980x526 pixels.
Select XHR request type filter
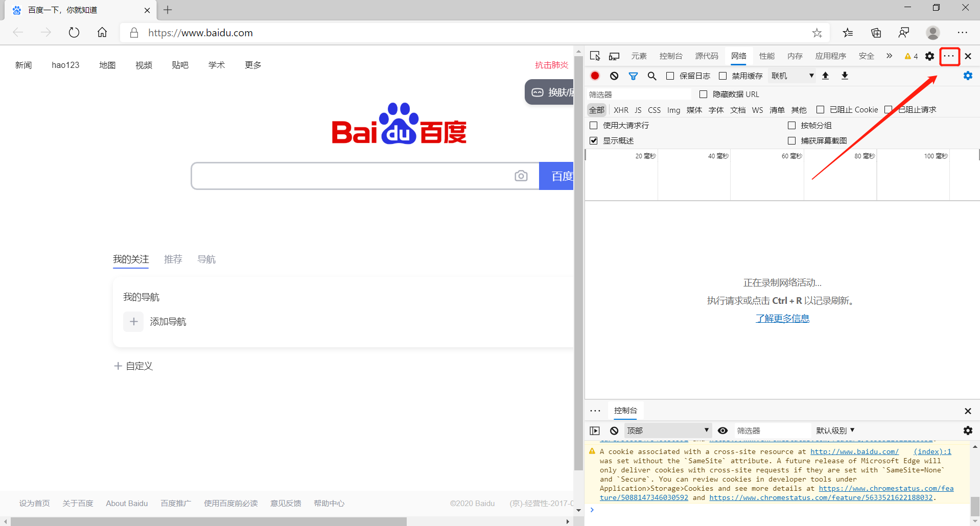tap(621, 110)
